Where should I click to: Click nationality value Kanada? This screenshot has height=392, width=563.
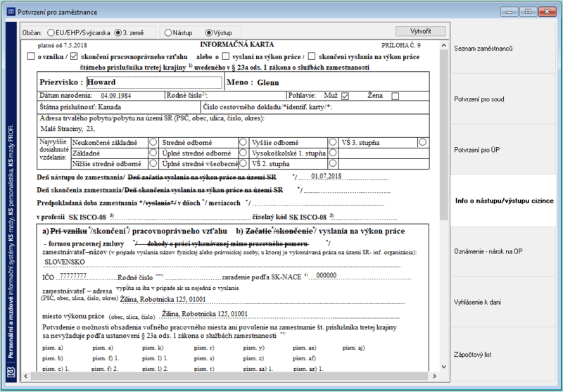110,107
